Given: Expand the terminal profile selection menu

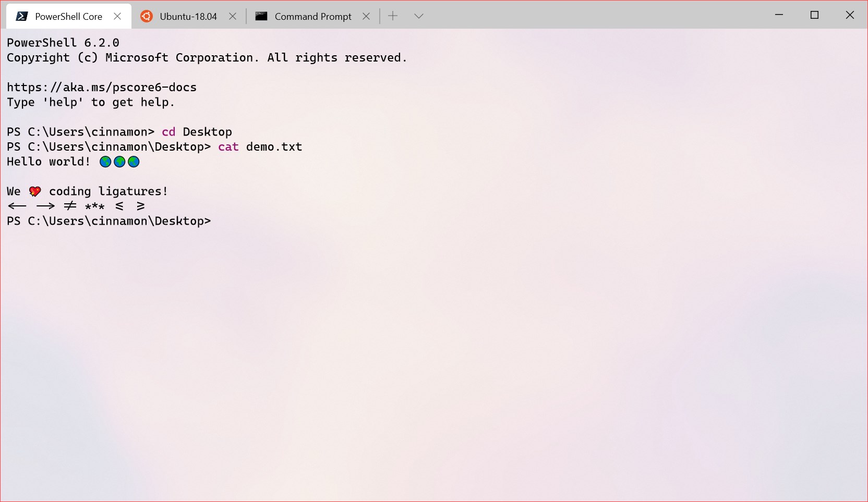Looking at the screenshot, I should coord(419,16).
